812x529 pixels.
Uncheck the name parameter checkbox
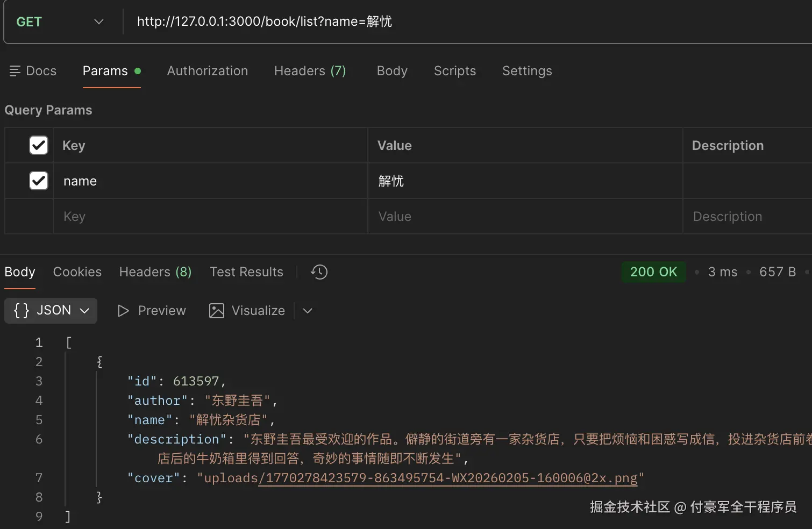click(39, 181)
